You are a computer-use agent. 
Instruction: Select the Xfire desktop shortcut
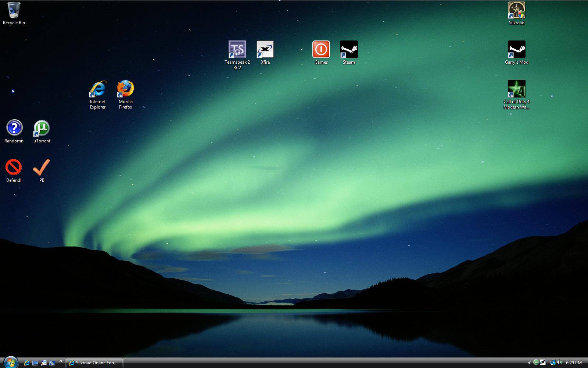pyautogui.click(x=265, y=53)
